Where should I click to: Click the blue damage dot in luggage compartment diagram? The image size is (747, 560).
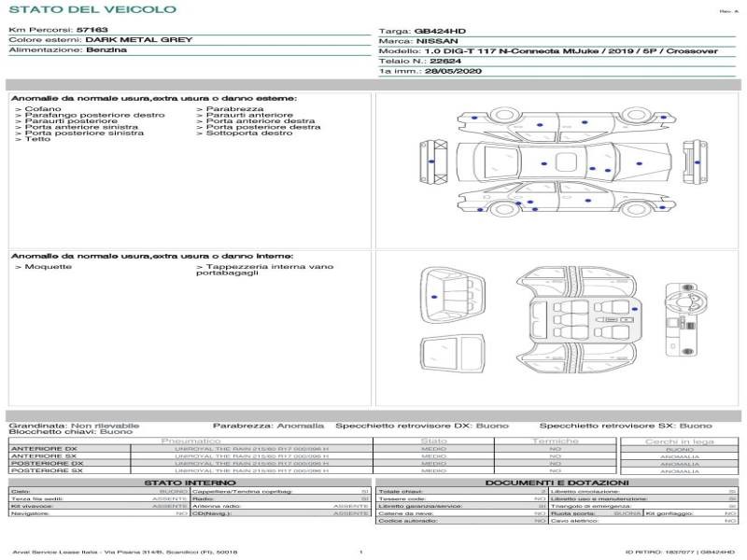[434, 297]
